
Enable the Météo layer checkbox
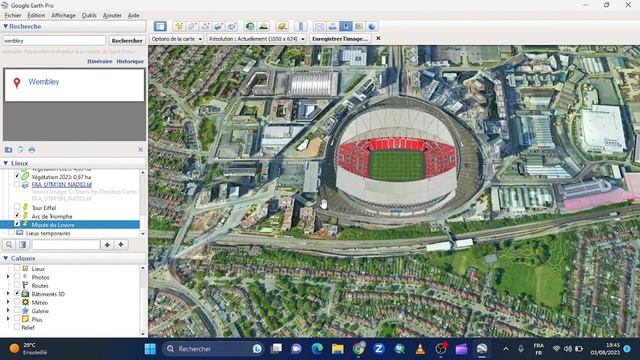click(17, 302)
